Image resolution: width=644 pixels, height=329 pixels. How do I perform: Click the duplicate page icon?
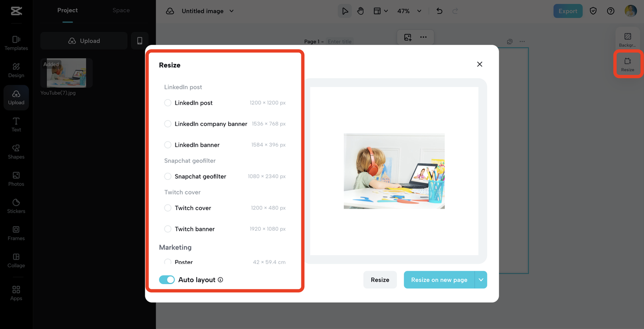(510, 41)
